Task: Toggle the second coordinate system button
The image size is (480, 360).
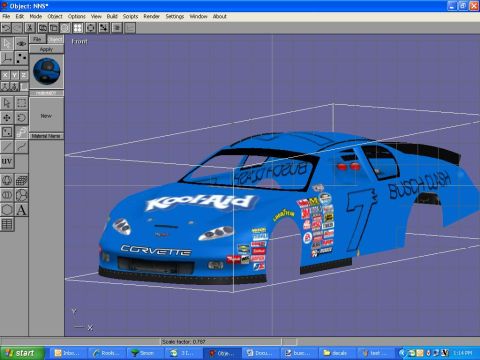Action: click(14, 87)
